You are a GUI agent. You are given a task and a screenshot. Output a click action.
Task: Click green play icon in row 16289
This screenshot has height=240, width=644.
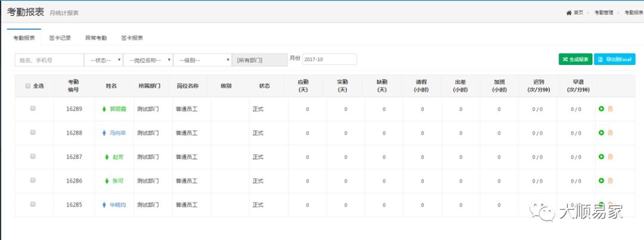click(601, 109)
